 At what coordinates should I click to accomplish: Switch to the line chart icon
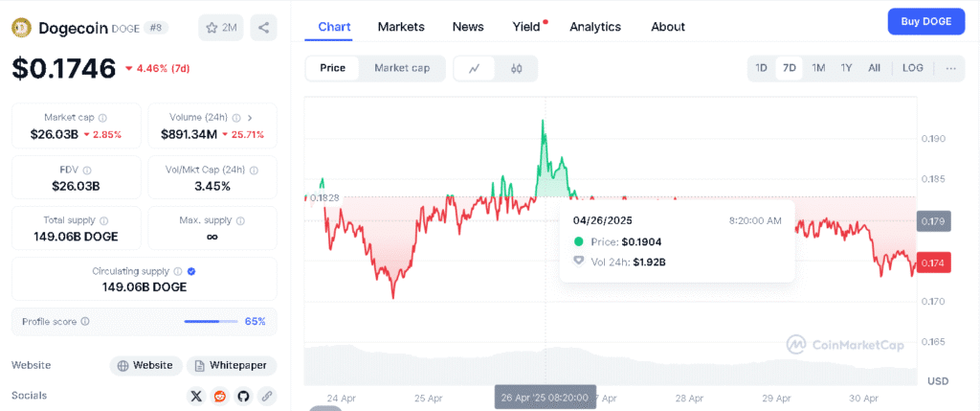pyautogui.click(x=475, y=68)
